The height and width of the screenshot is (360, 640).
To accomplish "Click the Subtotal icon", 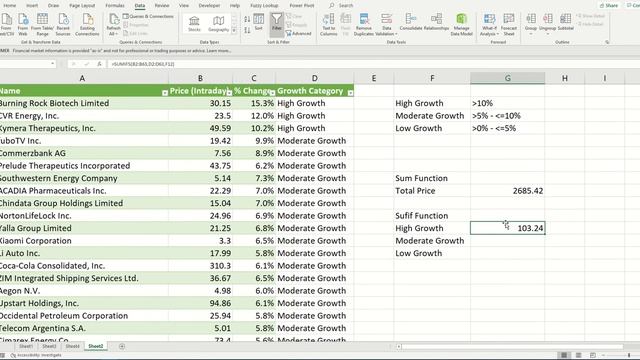I will pyautogui.click(x=565, y=22).
